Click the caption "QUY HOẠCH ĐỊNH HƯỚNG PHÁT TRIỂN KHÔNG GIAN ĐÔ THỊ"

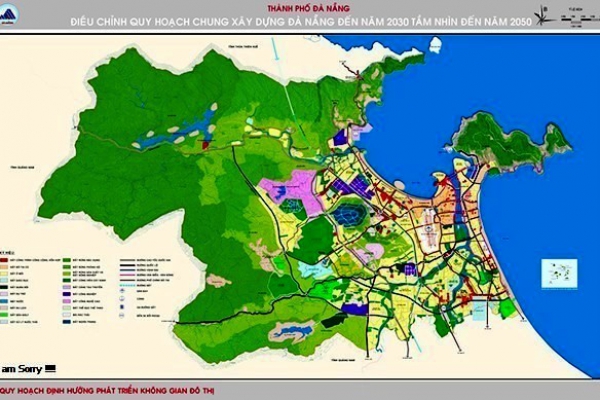pyautogui.click(x=108, y=390)
